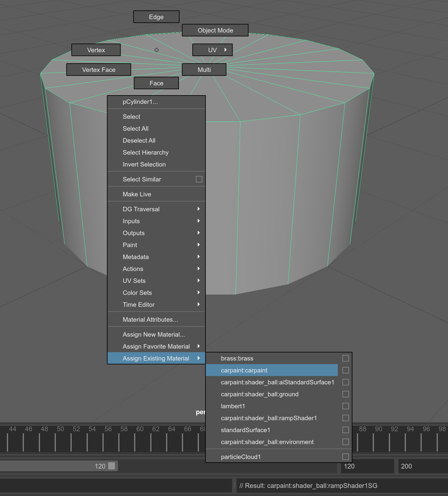The height and width of the screenshot is (496, 448).
Task: Assign particleCloud1 material
Action: coord(272,457)
